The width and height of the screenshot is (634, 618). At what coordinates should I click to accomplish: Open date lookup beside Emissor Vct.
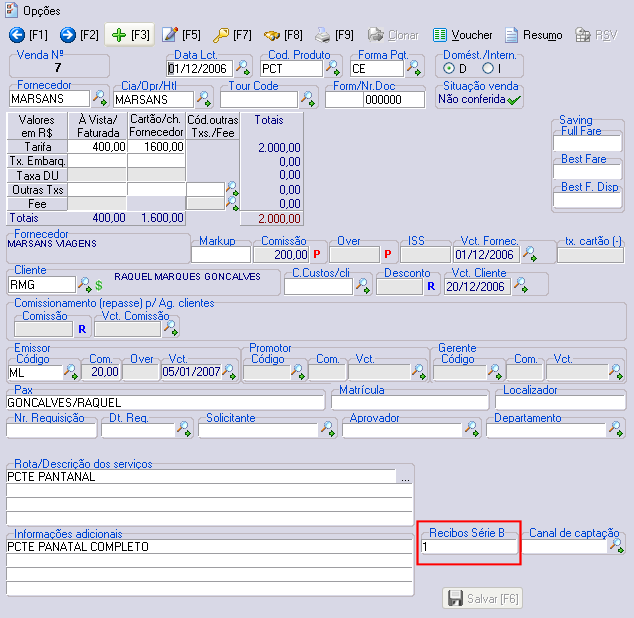pyautogui.click(x=230, y=372)
